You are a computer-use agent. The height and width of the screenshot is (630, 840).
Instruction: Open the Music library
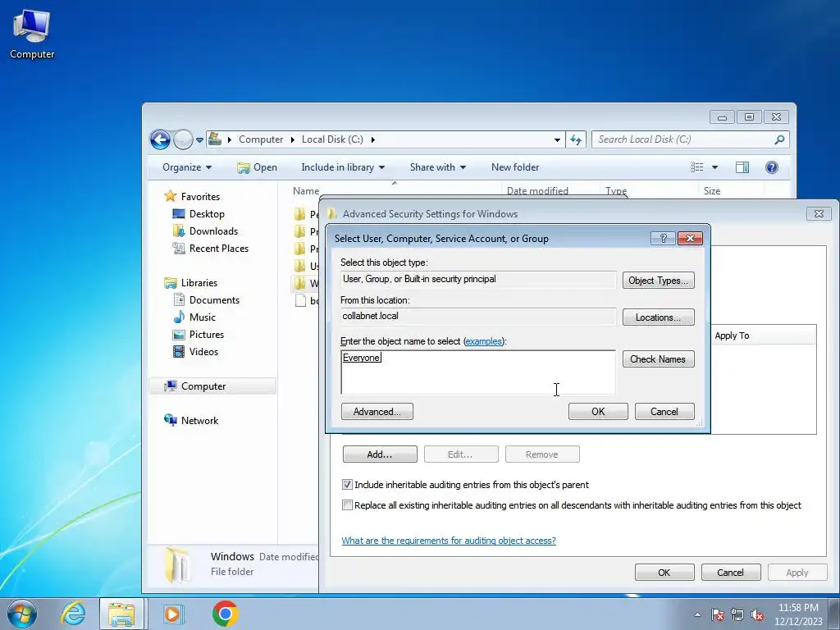point(202,317)
